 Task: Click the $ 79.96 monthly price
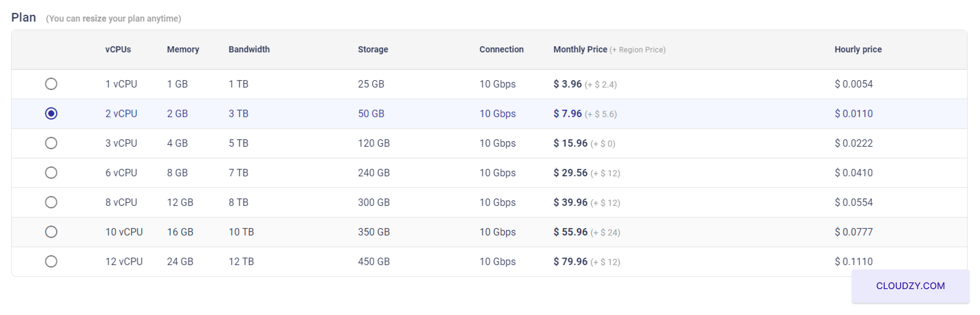tap(570, 261)
